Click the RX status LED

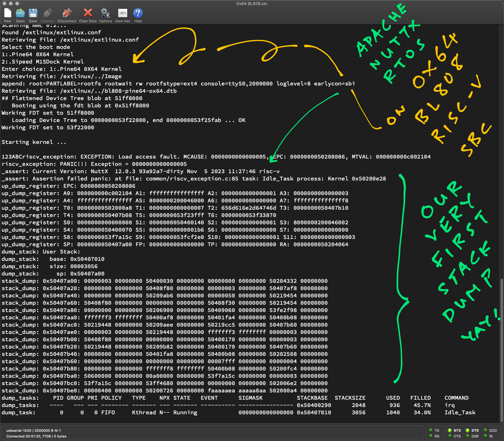point(431,436)
